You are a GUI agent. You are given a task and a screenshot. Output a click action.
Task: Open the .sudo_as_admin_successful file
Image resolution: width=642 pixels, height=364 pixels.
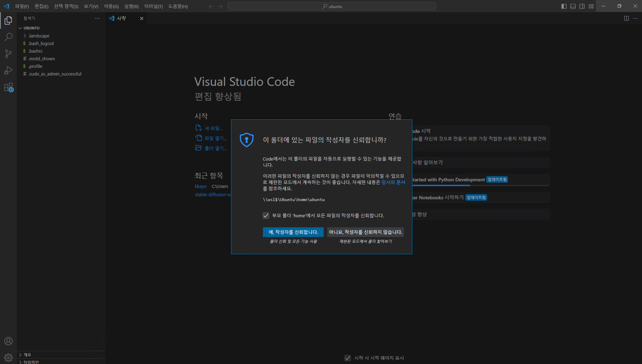click(x=61, y=74)
